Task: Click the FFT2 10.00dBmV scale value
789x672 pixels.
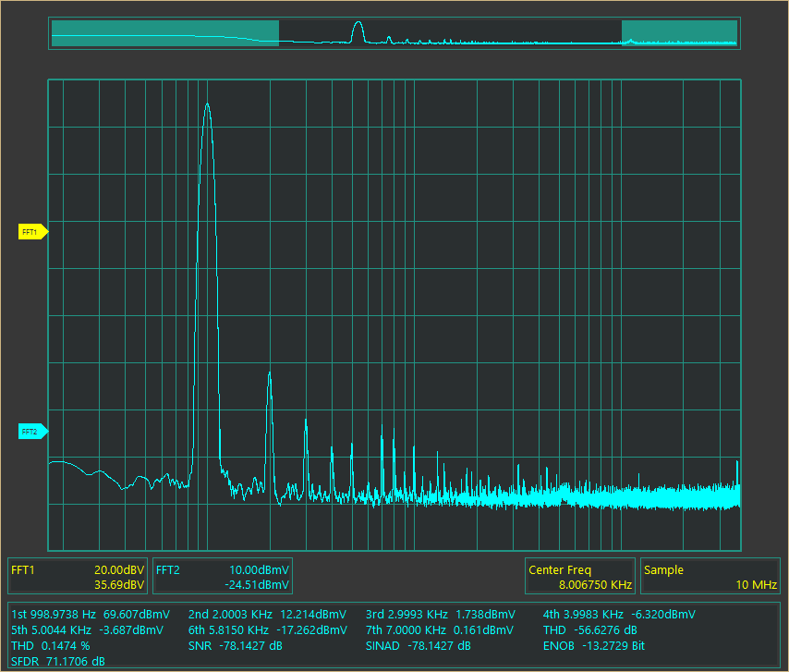Action: 259,569
